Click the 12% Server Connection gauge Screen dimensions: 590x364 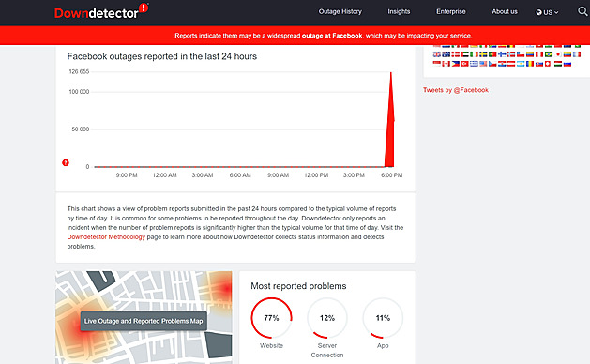[x=327, y=318]
